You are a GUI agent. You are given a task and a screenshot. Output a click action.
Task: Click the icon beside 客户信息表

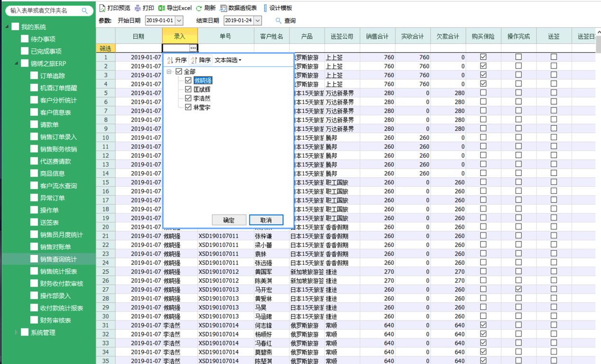click(34, 112)
